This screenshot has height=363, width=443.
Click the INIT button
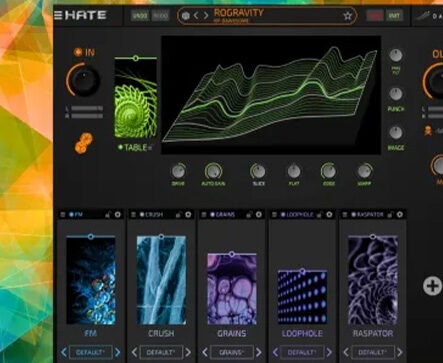coord(394,16)
